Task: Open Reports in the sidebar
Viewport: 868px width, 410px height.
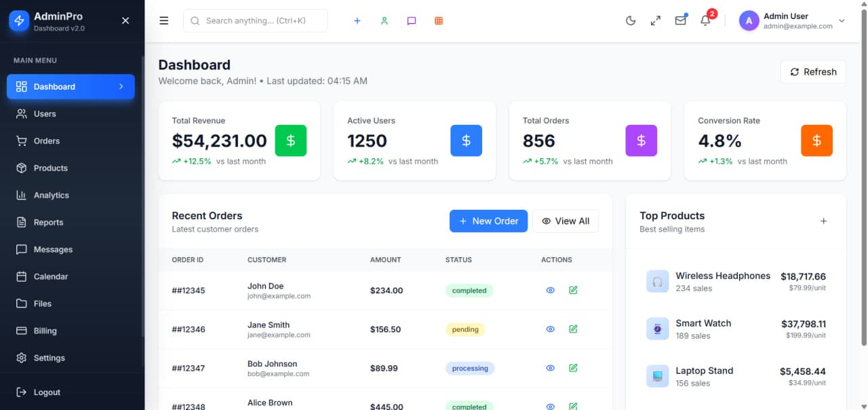Action: [x=71, y=223]
